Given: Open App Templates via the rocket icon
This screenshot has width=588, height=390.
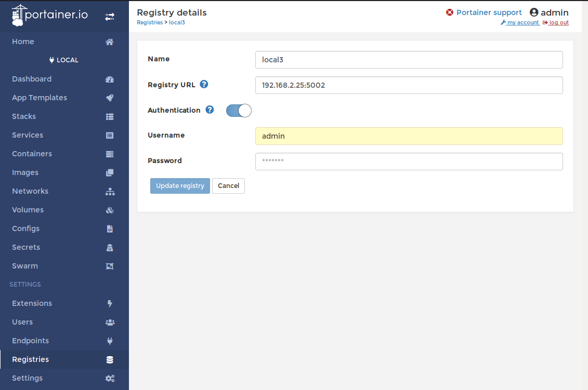Looking at the screenshot, I should pos(110,98).
